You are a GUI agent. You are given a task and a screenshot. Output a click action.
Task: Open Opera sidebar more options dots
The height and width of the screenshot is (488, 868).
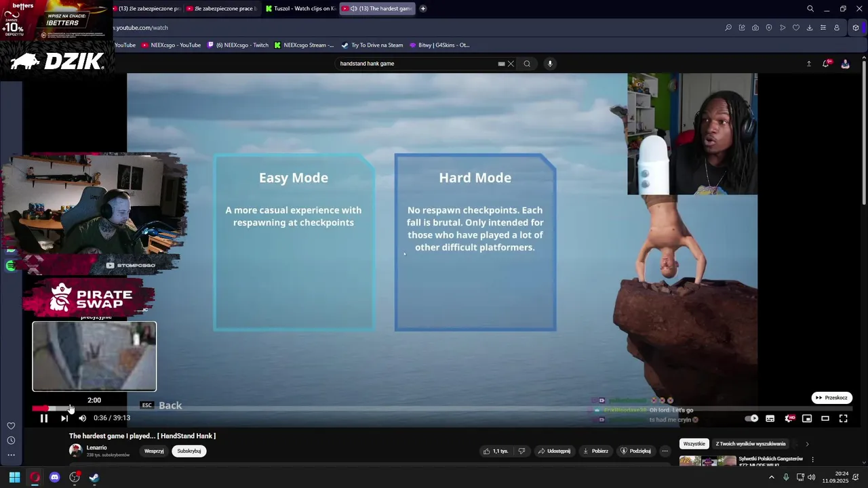point(11,455)
